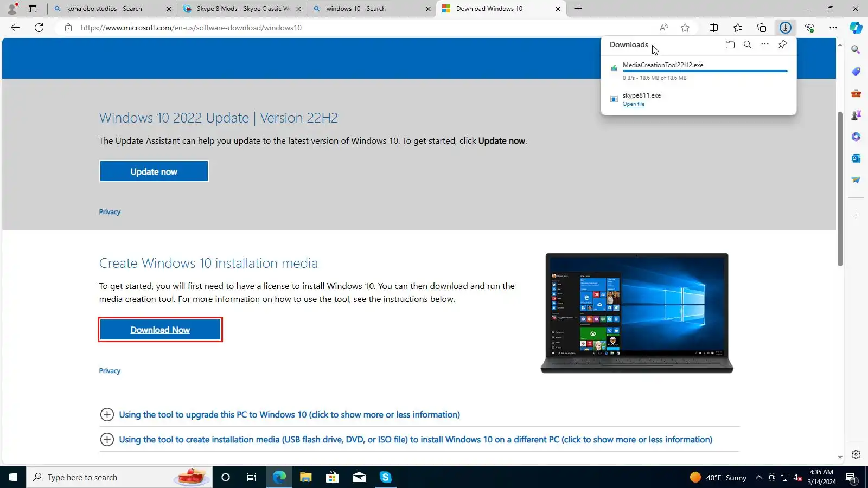Click the Downloads toolbar button
The height and width of the screenshot is (488, 868).
785,28
